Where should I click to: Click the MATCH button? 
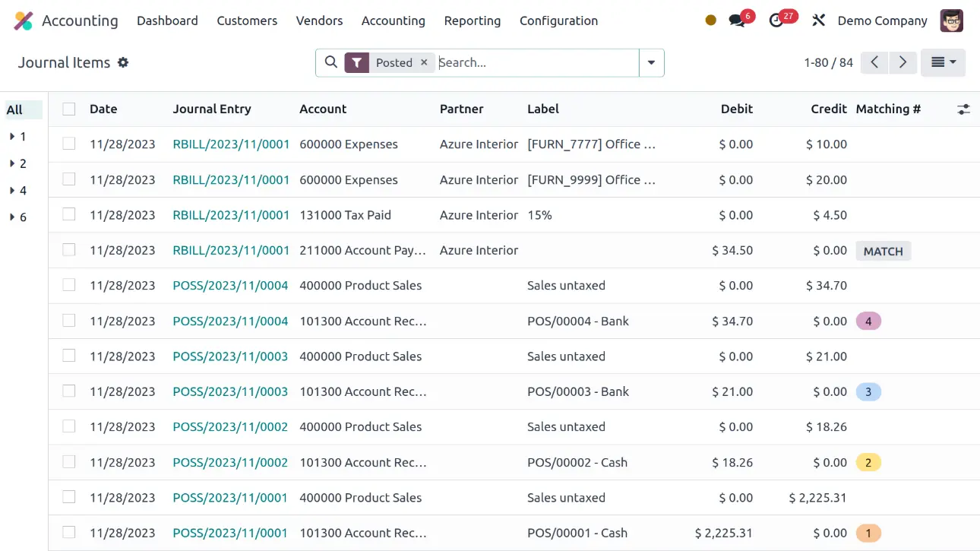[x=883, y=251]
